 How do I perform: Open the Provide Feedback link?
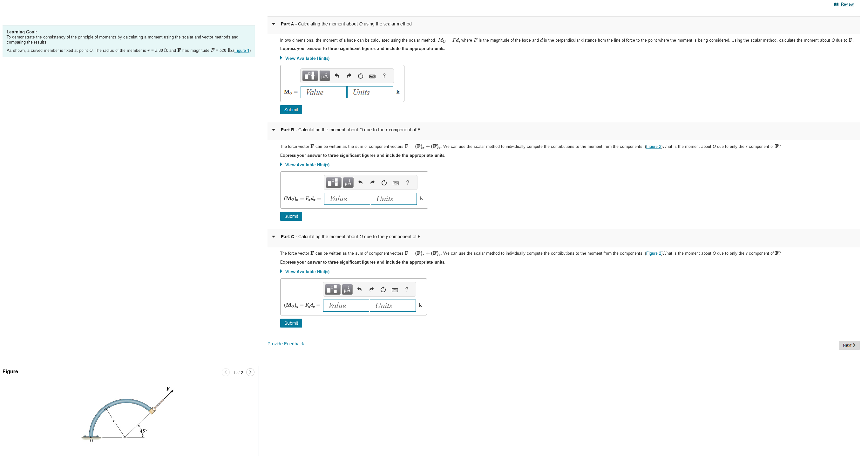point(285,343)
